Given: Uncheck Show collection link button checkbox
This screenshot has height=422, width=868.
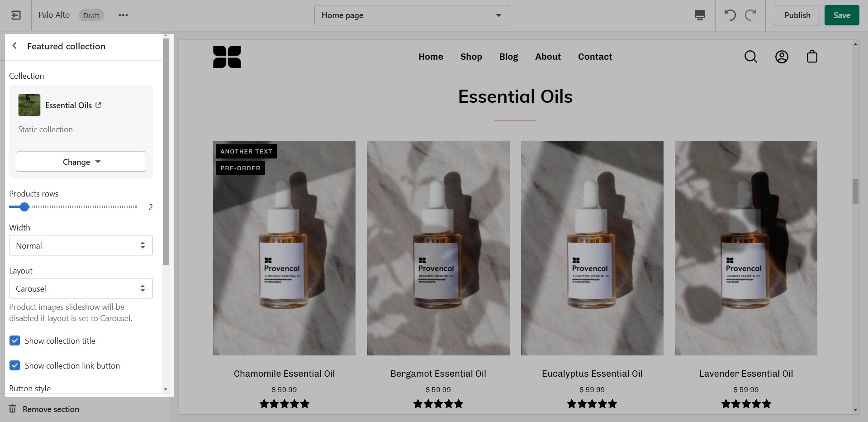Looking at the screenshot, I should 15,365.
